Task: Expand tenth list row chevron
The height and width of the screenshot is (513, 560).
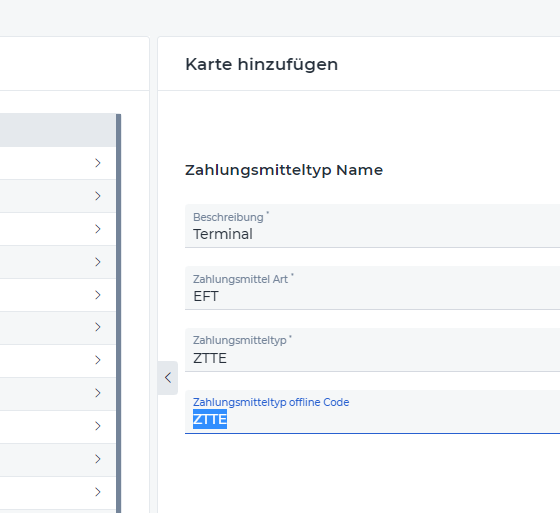Action: tap(98, 459)
